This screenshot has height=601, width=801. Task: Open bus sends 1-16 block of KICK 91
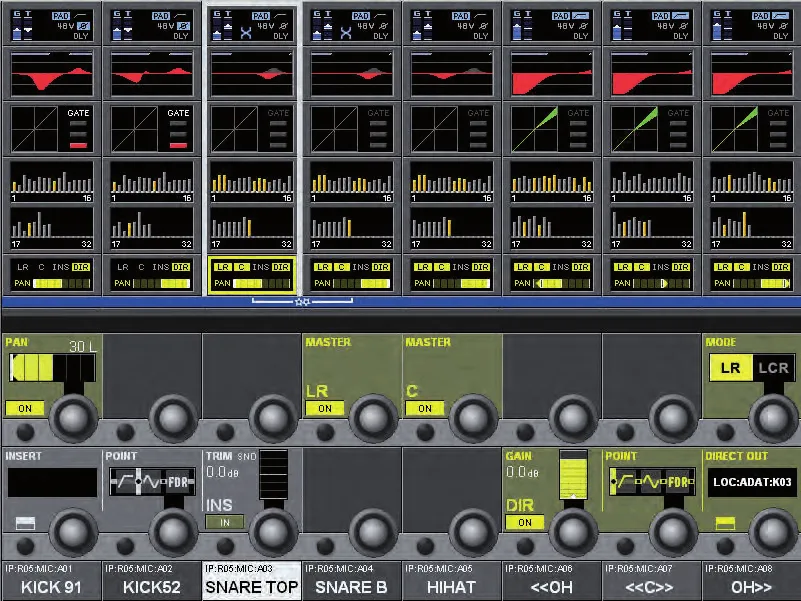[52, 182]
